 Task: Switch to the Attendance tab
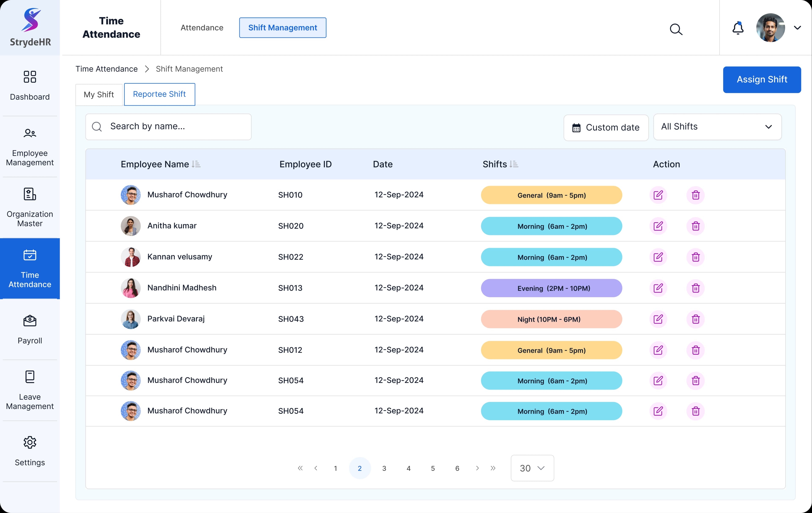click(202, 28)
